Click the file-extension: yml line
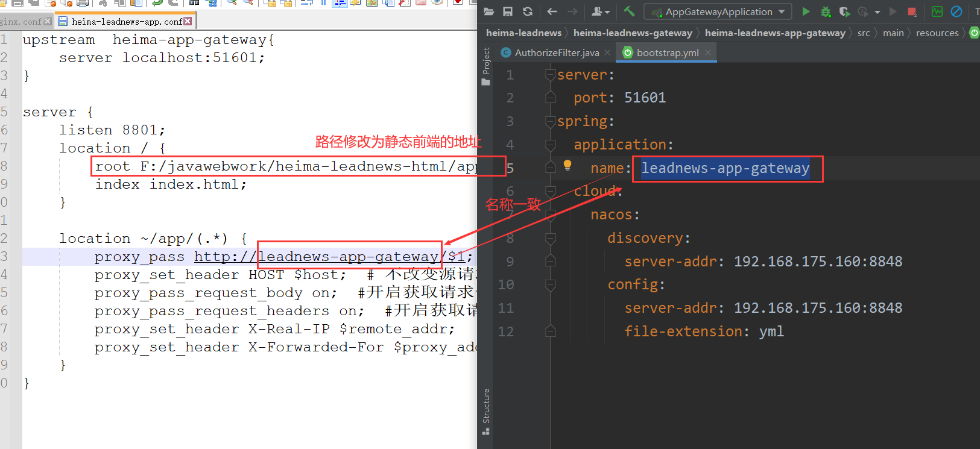 (x=704, y=331)
